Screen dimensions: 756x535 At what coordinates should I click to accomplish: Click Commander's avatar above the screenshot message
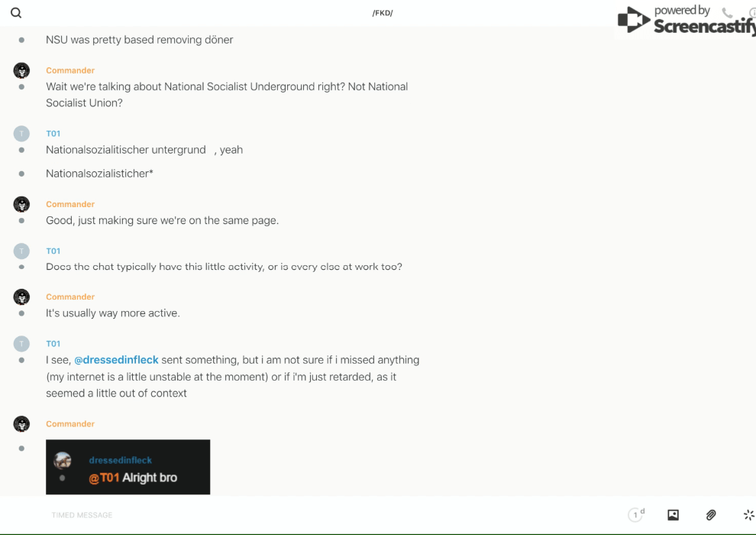(21, 424)
